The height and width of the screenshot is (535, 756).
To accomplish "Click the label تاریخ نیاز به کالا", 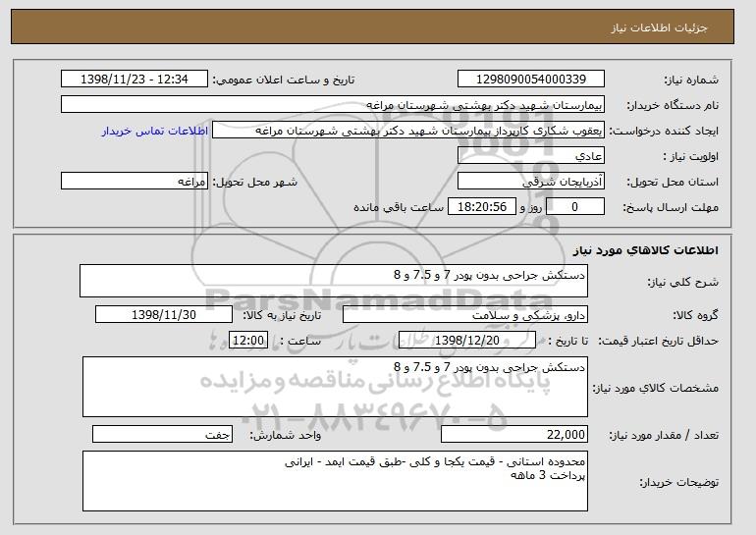I will coord(282,316).
